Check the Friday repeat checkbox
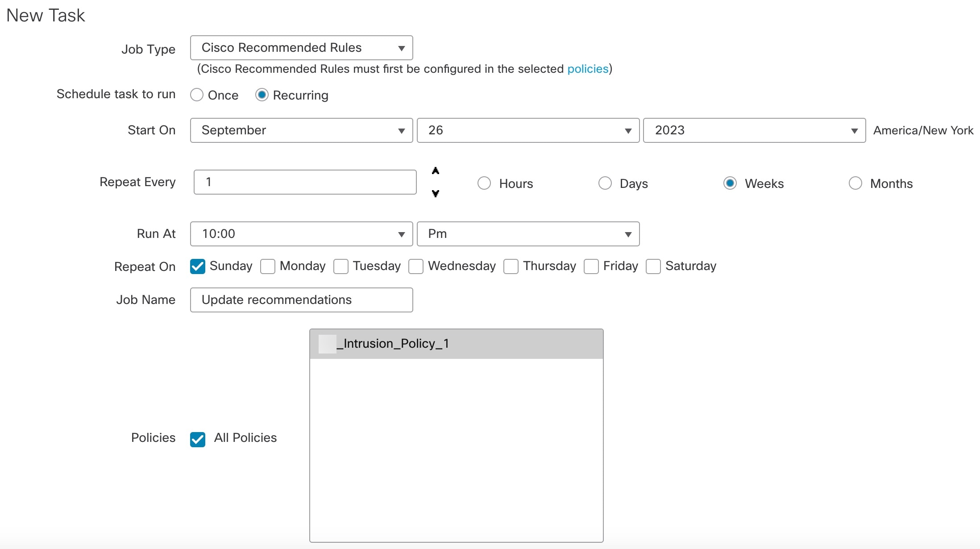Image resolution: width=980 pixels, height=549 pixels. pos(591,266)
